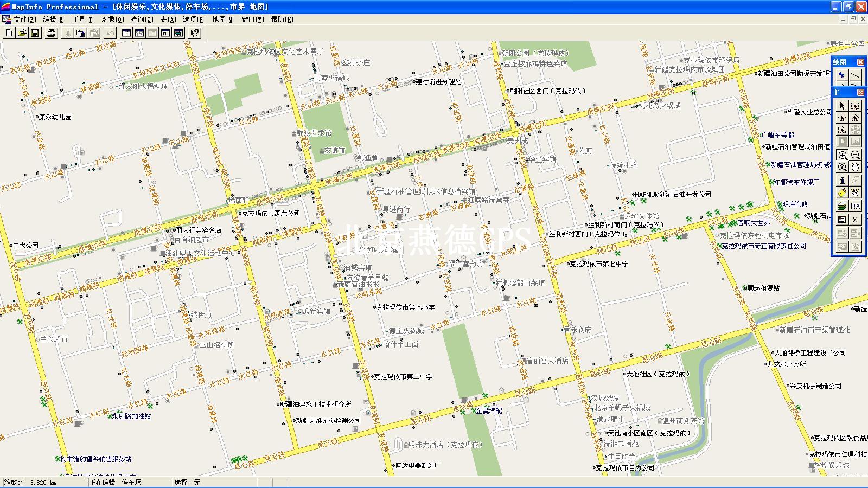Open the document control icon beside 文件

(x=7, y=20)
